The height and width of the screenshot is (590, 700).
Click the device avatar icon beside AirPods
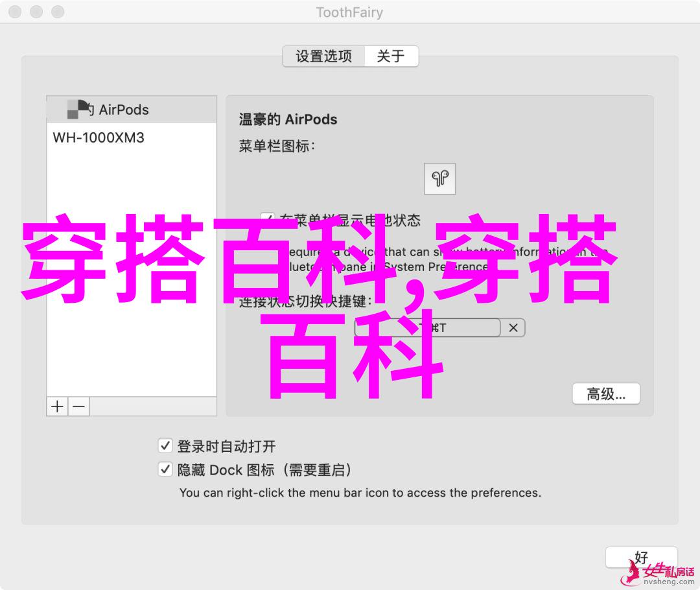click(x=77, y=110)
